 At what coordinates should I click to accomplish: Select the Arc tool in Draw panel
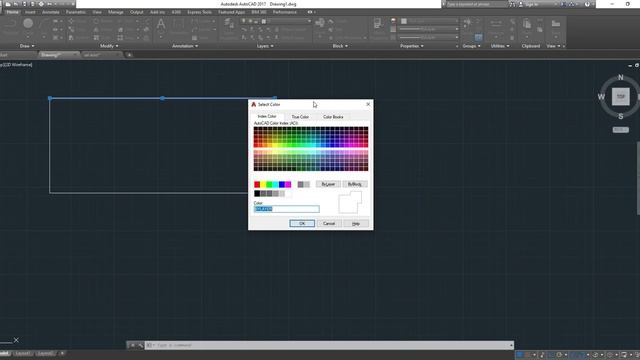tap(43, 25)
